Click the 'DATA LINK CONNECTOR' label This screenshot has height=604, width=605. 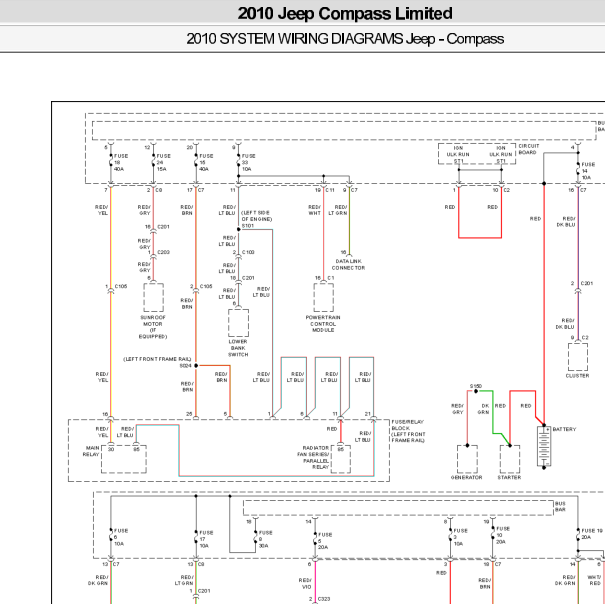tap(348, 264)
